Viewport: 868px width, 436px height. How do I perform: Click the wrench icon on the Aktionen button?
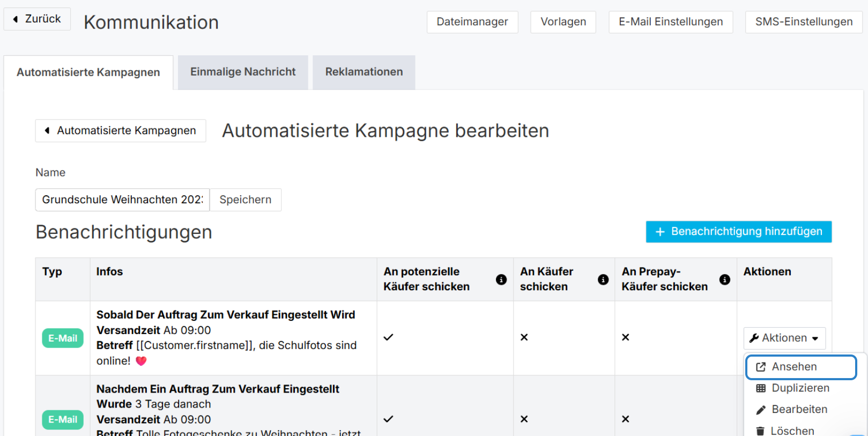pyautogui.click(x=754, y=338)
